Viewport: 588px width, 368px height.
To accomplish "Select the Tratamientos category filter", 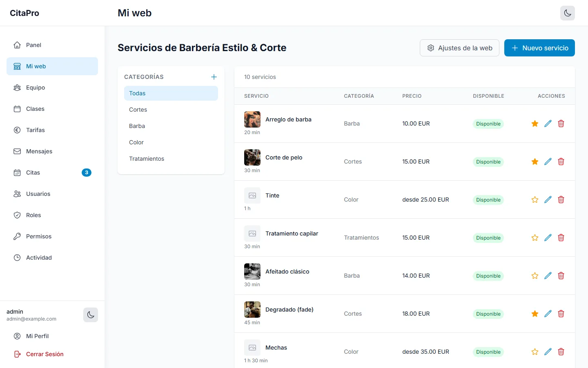I will tap(171, 159).
